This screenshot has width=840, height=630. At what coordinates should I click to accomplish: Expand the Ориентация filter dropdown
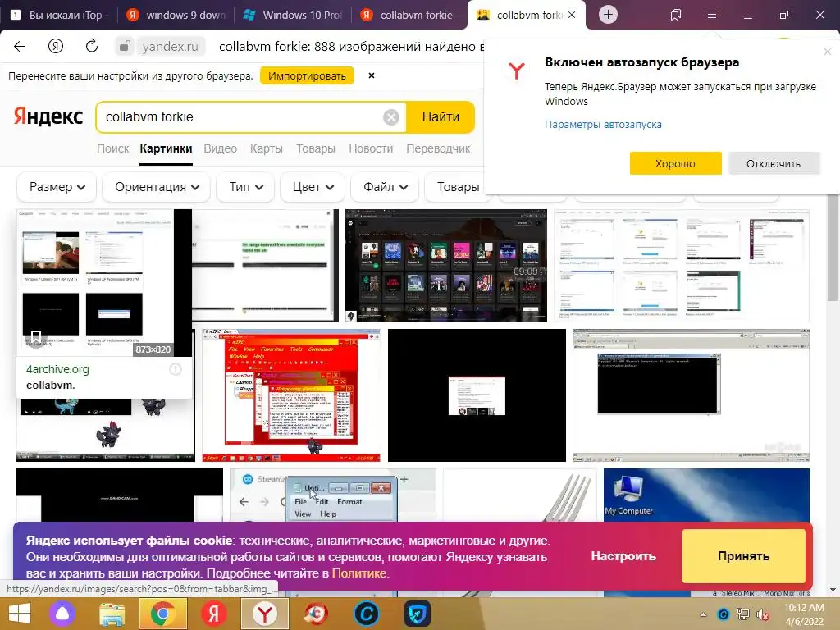point(157,187)
